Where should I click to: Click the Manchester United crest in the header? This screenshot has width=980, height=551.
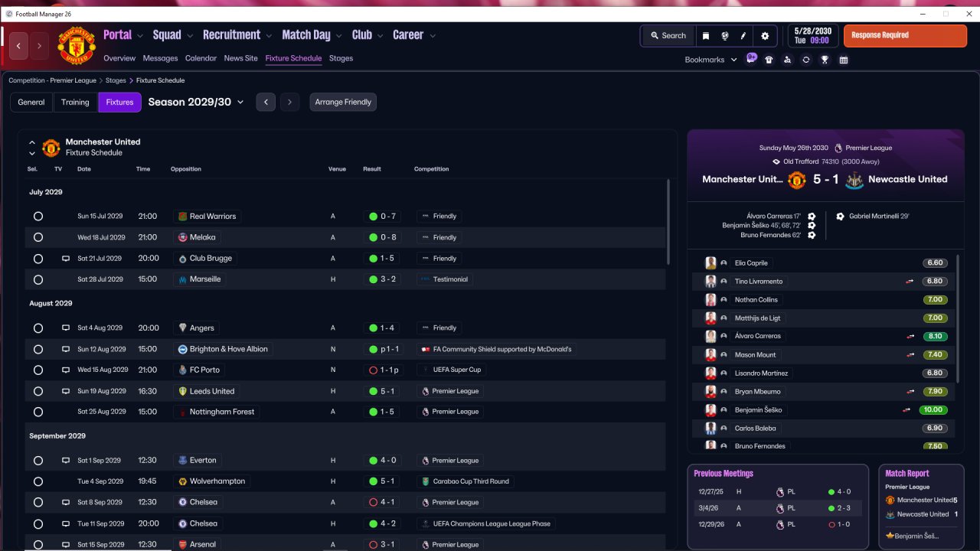click(x=77, y=46)
